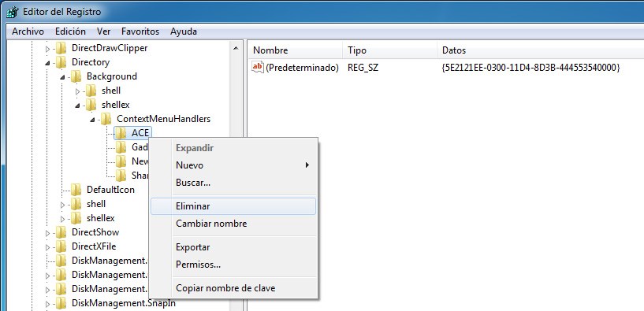Sort by the Tipo column header
This screenshot has height=311, width=644.
pos(389,50)
